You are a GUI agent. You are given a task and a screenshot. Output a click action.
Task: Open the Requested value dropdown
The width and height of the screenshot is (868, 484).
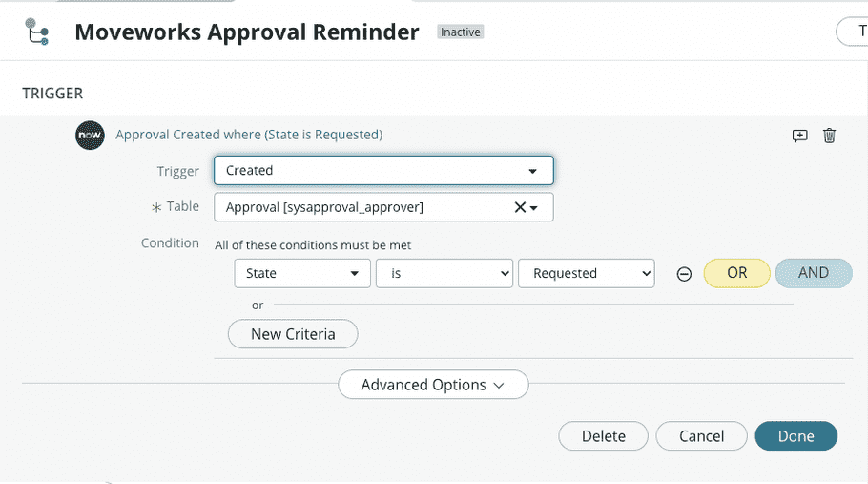pos(587,274)
